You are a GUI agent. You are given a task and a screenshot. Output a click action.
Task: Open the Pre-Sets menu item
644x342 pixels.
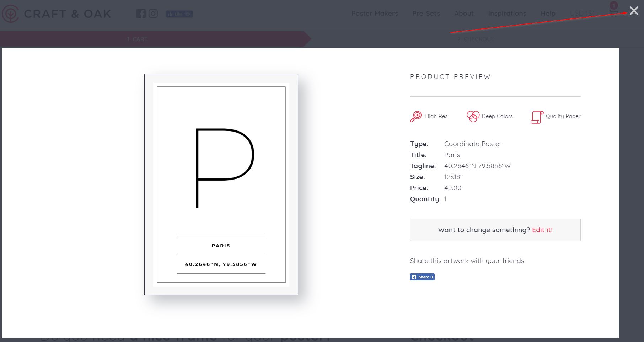tap(426, 14)
